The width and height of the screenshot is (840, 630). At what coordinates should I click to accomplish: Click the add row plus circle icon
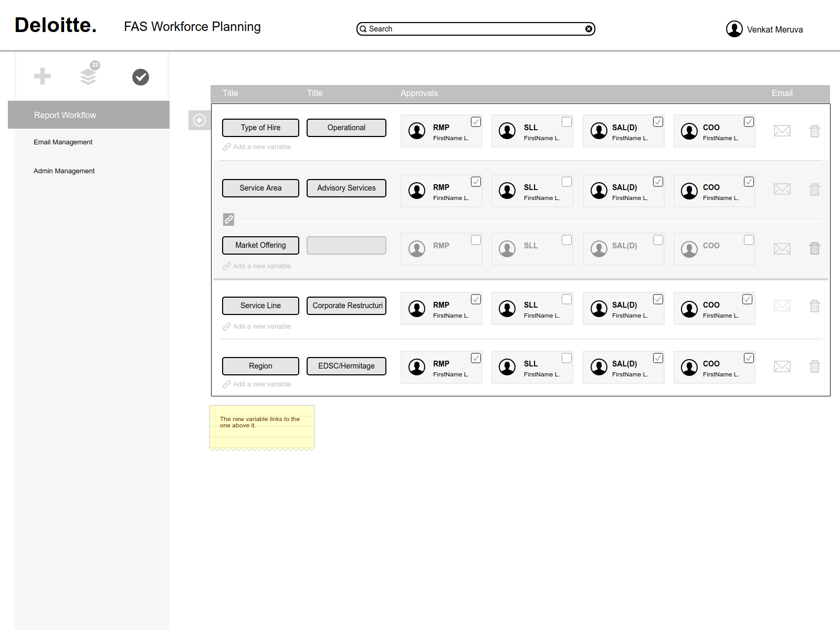[x=199, y=120]
